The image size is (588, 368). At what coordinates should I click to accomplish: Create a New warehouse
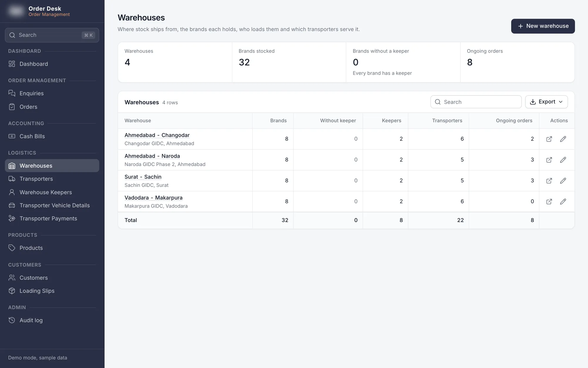[543, 26]
